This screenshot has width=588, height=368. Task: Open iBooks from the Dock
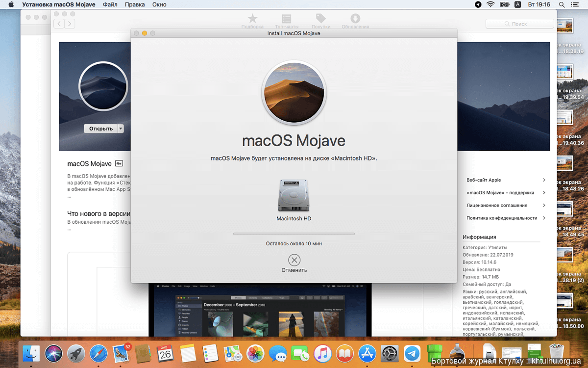345,353
